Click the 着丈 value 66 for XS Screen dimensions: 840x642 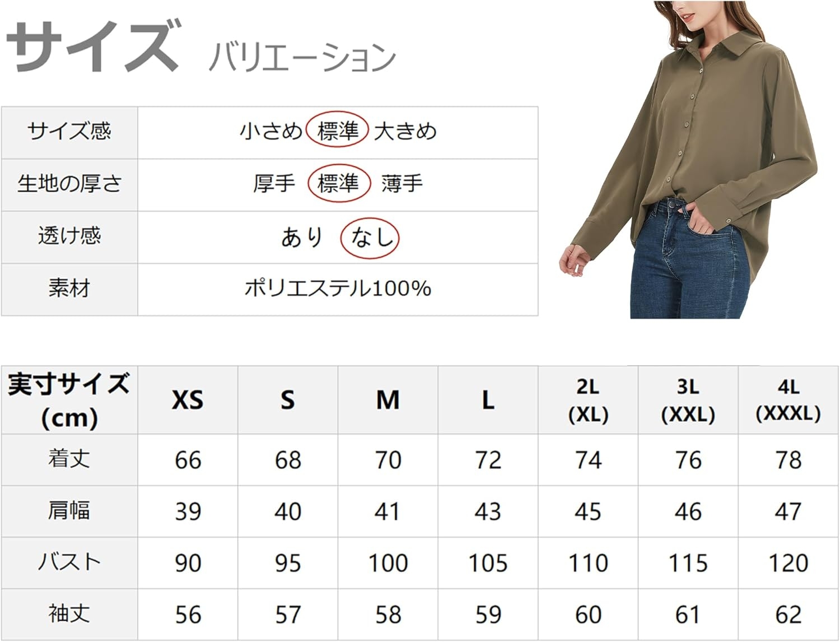(188, 460)
